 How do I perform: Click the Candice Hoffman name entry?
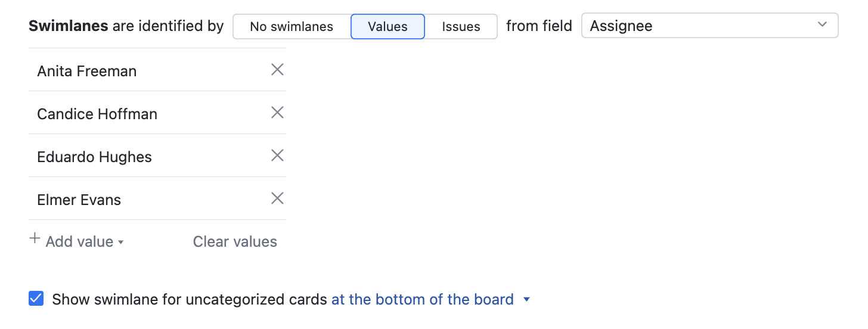(97, 114)
